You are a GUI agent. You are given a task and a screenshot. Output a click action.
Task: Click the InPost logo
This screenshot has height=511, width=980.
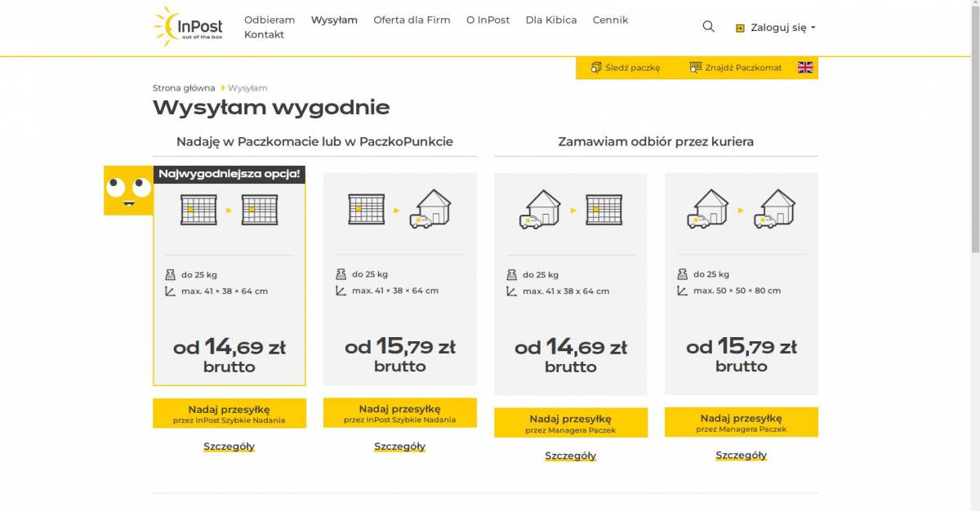pos(188,27)
